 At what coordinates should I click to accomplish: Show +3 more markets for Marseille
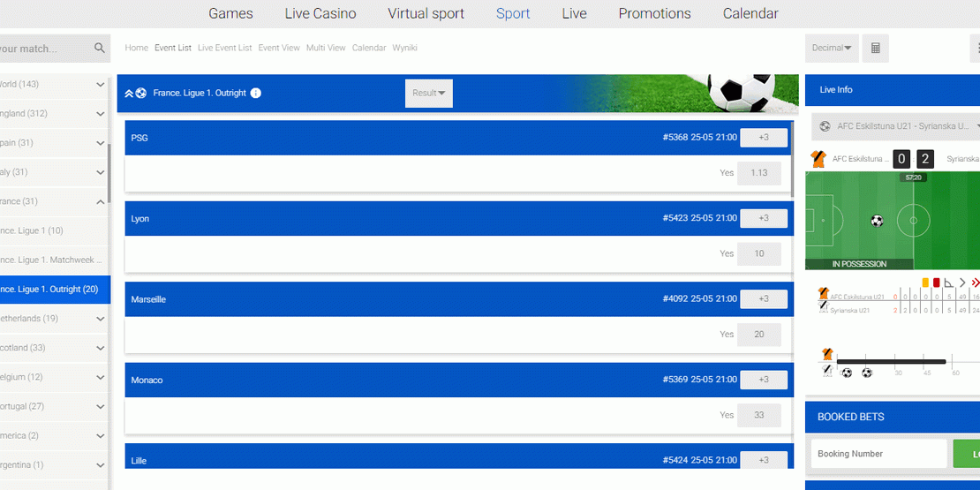click(x=764, y=298)
